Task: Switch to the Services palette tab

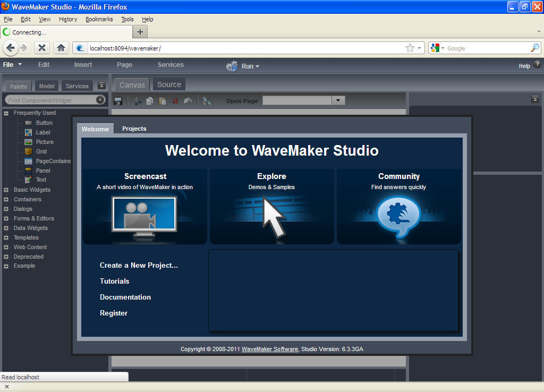Action: click(x=77, y=86)
